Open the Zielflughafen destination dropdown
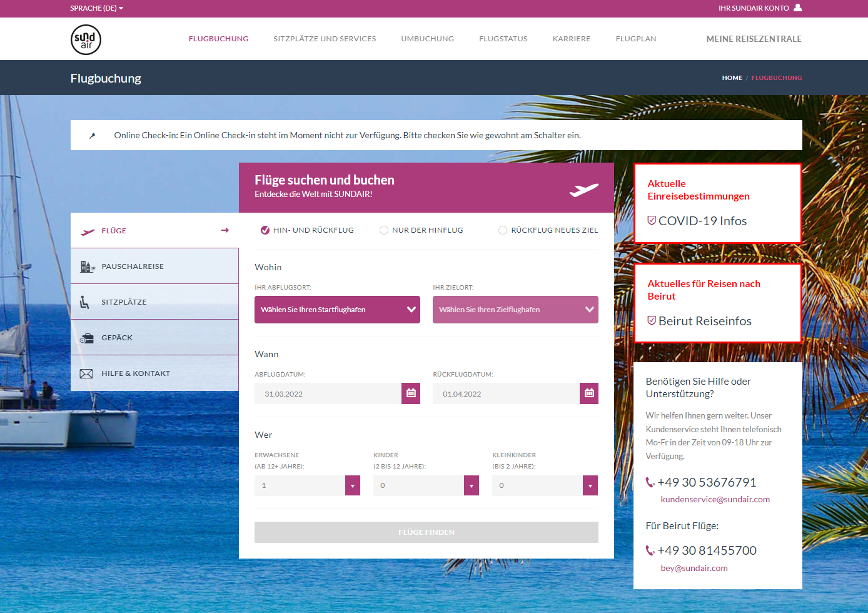Screen dimensions: 868x613 point(515,310)
